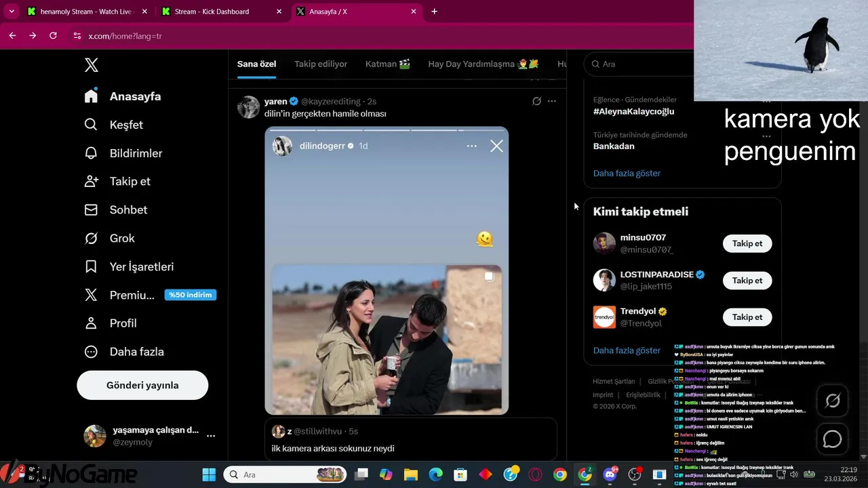
Task: Open File Explorer from taskbar
Action: point(410,474)
